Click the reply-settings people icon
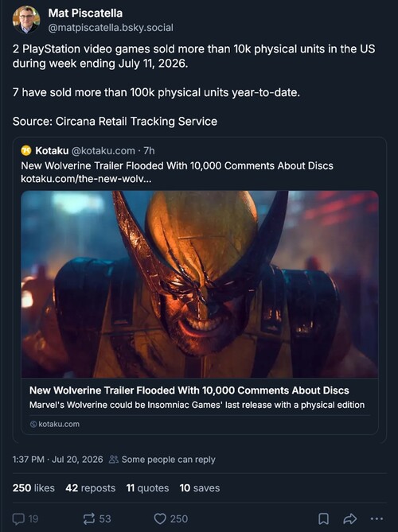The height and width of the screenshot is (532, 398). (113, 460)
